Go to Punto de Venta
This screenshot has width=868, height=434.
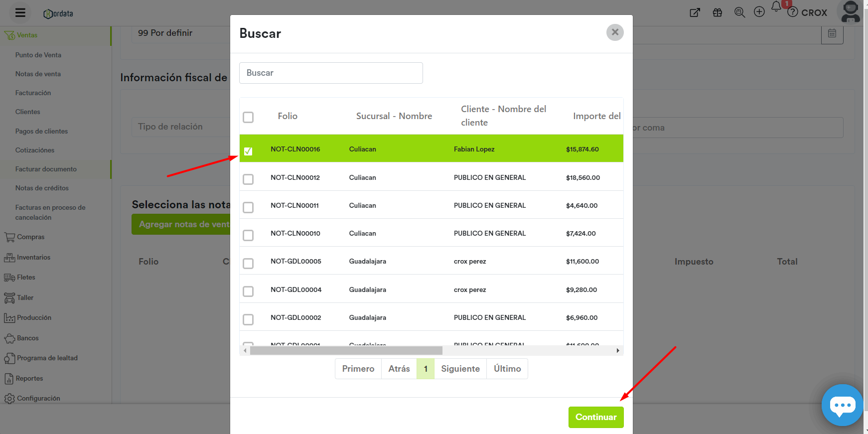point(38,55)
